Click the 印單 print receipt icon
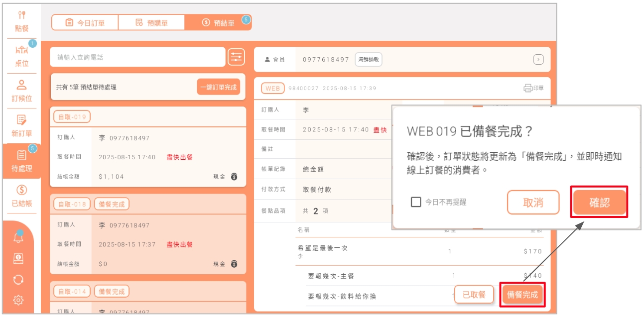Image resolution: width=644 pixels, height=317 pixels. [533, 88]
